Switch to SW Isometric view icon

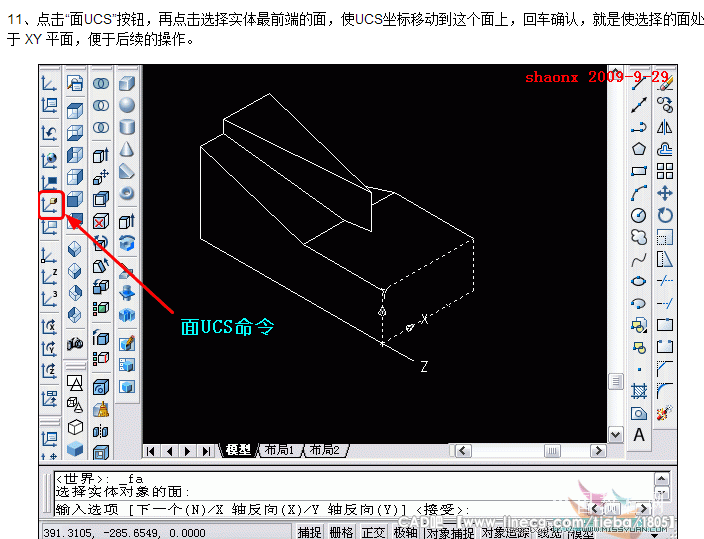click(x=75, y=249)
